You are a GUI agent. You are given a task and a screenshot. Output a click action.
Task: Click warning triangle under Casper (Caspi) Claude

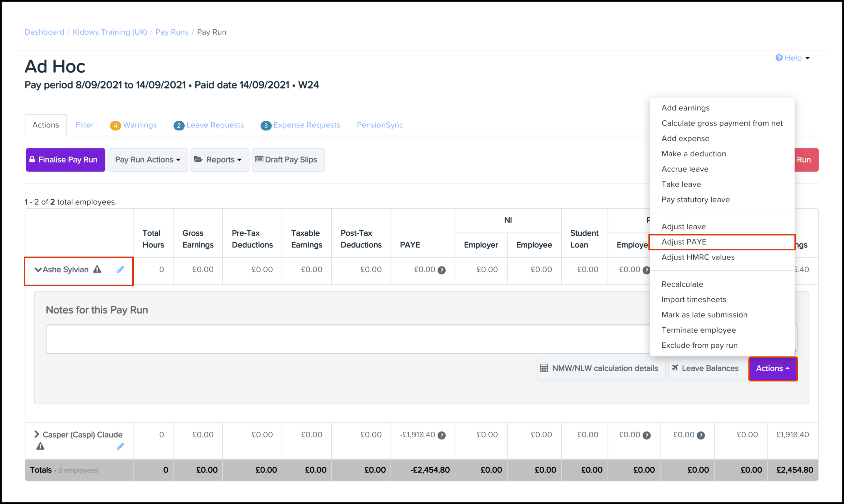(x=40, y=446)
